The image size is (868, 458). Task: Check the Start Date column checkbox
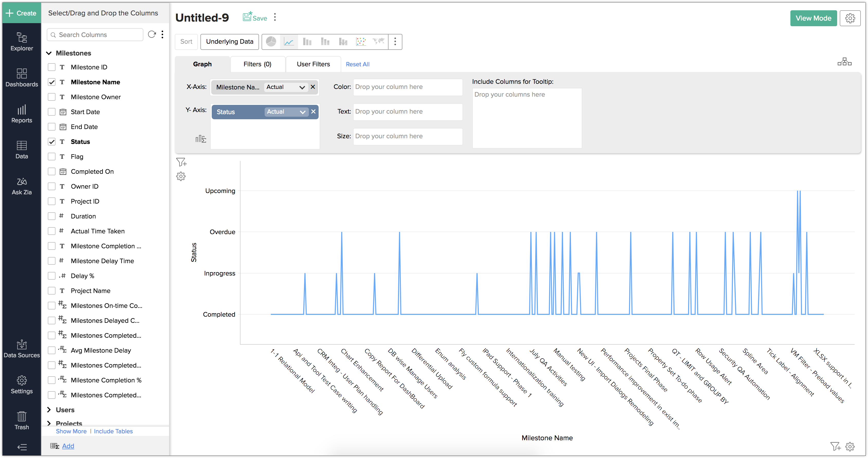(52, 112)
